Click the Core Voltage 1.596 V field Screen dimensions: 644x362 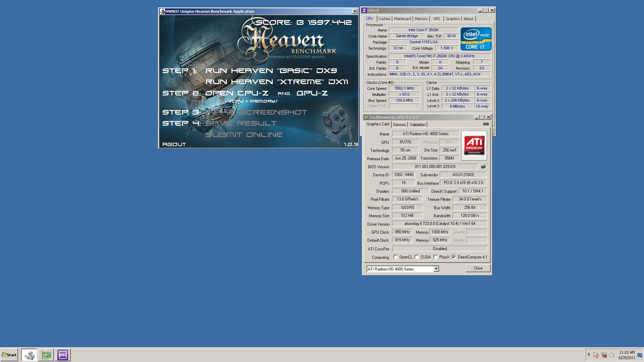pyautogui.click(x=446, y=48)
